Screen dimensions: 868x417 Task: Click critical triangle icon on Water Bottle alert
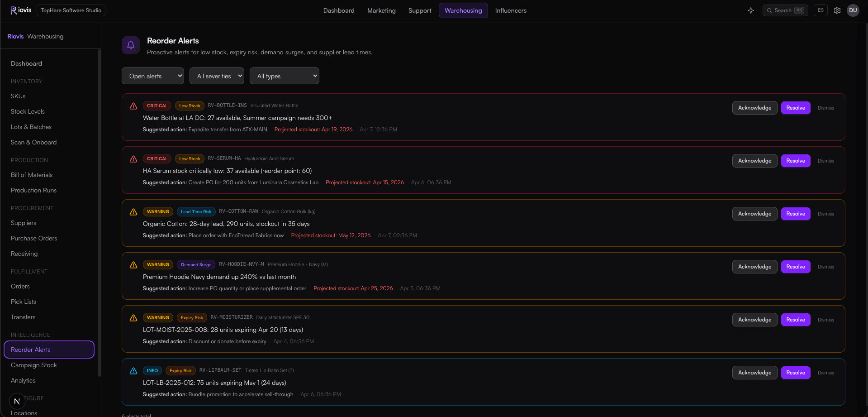133,106
